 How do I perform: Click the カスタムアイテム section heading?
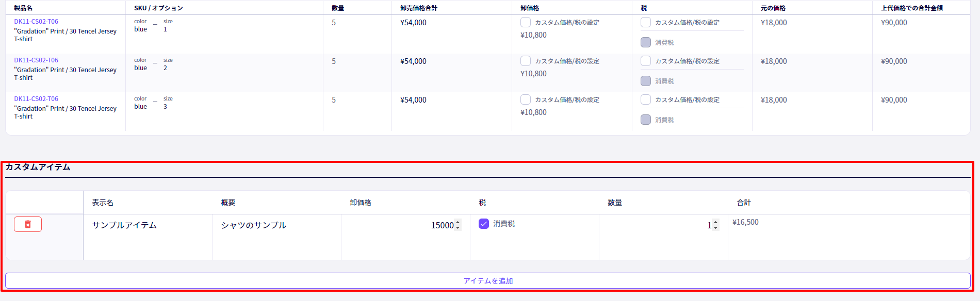pyautogui.click(x=38, y=167)
